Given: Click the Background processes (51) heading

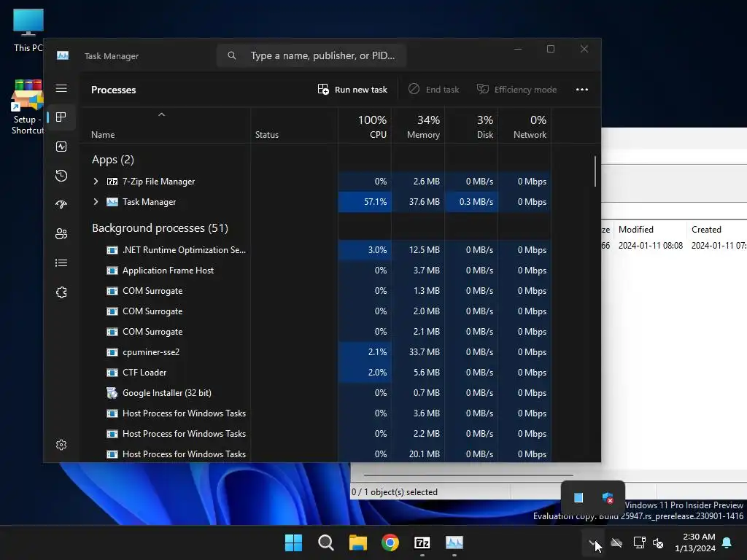Looking at the screenshot, I should (160, 228).
